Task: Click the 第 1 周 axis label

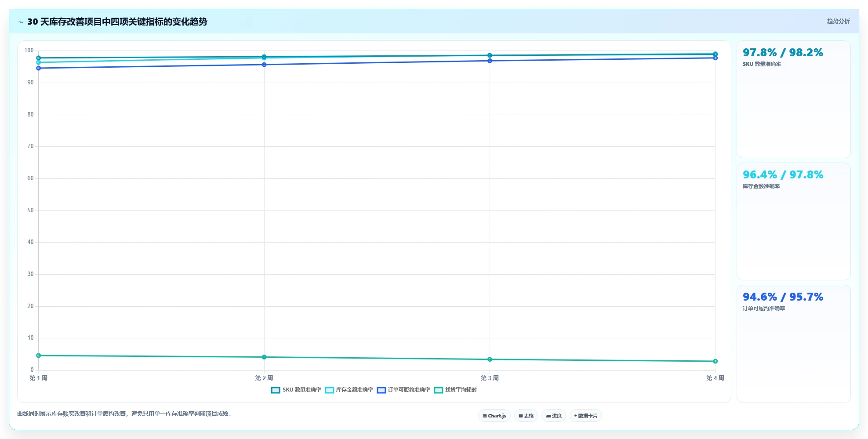Action: click(39, 378)
